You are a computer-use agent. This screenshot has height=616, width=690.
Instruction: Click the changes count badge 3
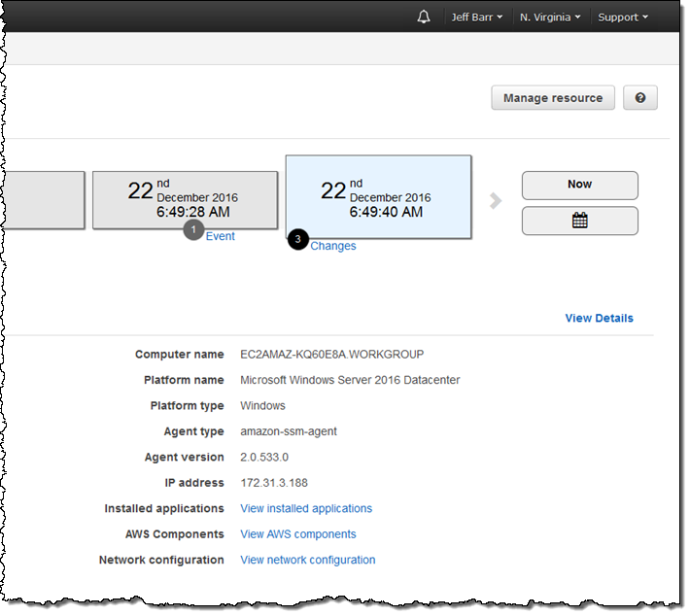coord(298,239)
